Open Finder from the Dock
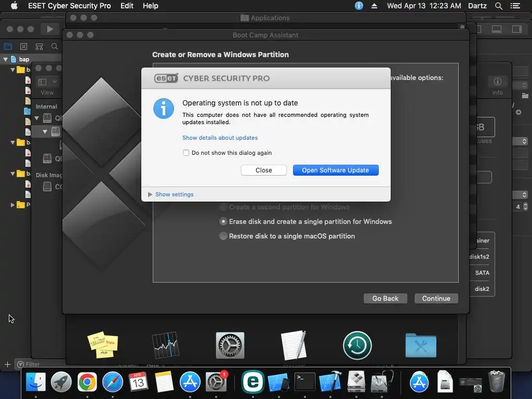 (x=36, y=382)
